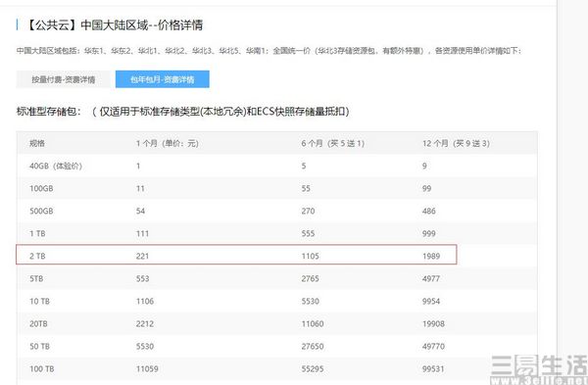Click the 6 个月 (买 5 送 1) column header
Viewport: 588px width, 385px height.
(333, 143)
